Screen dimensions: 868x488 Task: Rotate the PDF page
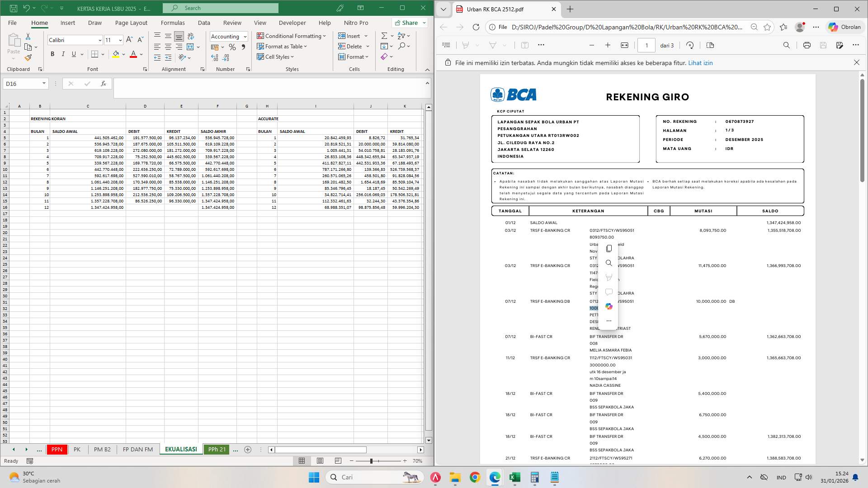[690, 45]
